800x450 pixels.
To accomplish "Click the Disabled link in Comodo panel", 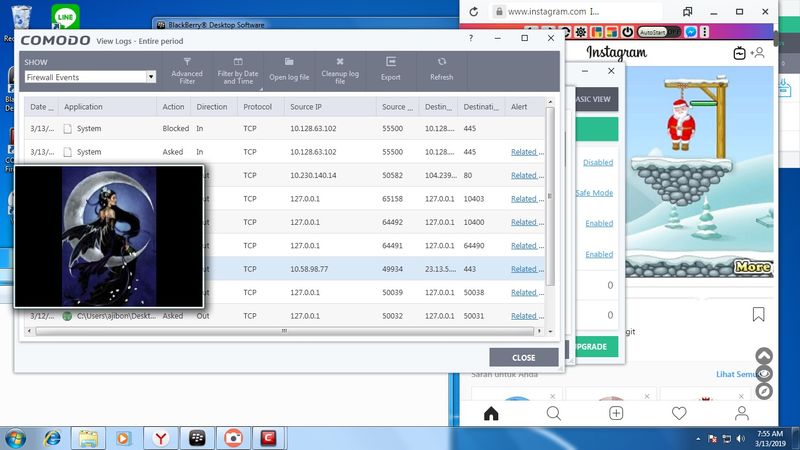I will coord(598,162).
